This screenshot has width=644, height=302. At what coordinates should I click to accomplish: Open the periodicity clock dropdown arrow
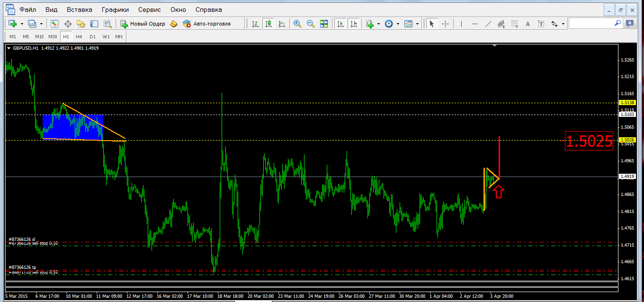(x=398, y=24)
